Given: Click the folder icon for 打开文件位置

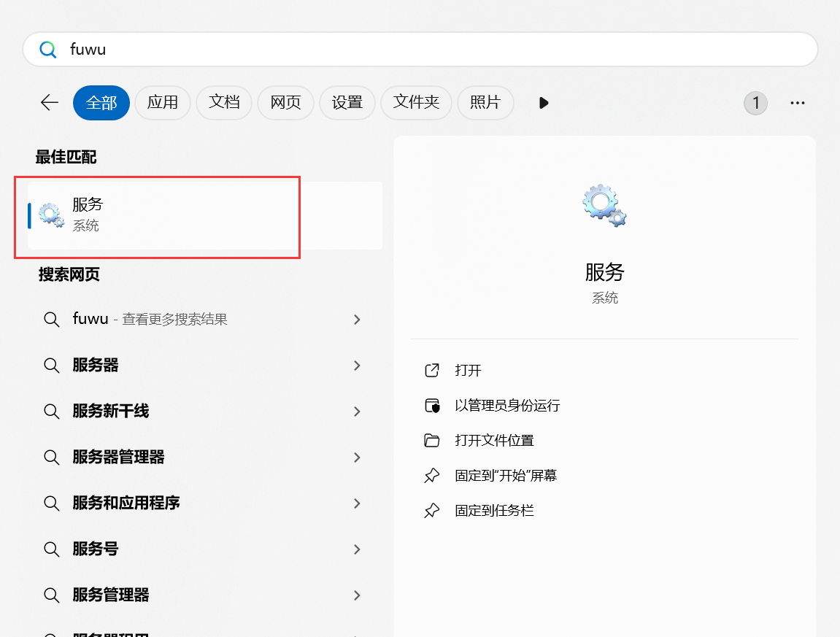Looking at the screenshot, I should [x=432, y=441].
